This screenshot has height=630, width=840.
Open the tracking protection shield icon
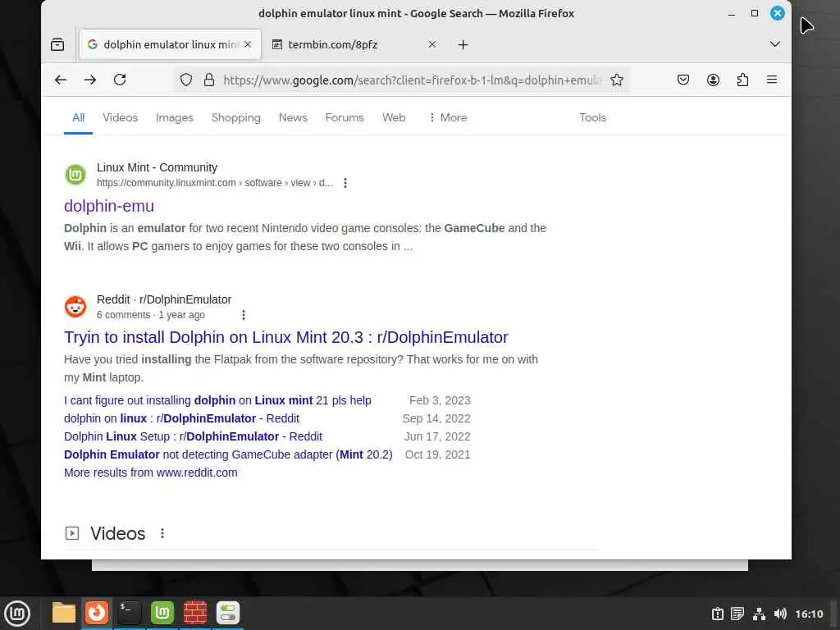click(186, 80)
